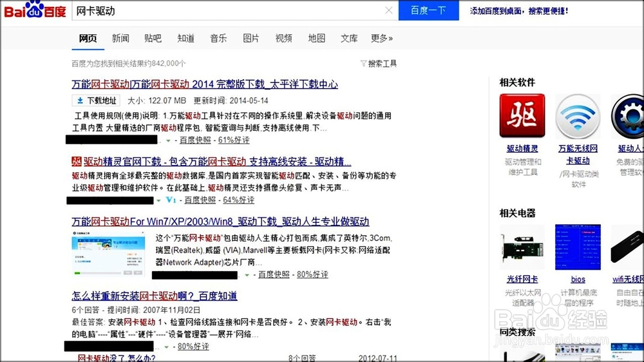Open 搜索工具 filter
The height and width of the screenshot is (362, 644).
(378, 64)
